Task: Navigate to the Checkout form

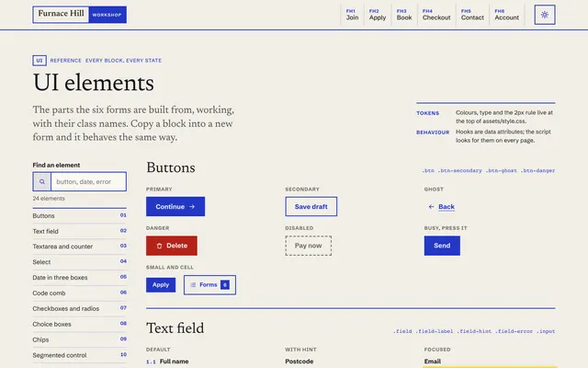Action: pos(436,15)
